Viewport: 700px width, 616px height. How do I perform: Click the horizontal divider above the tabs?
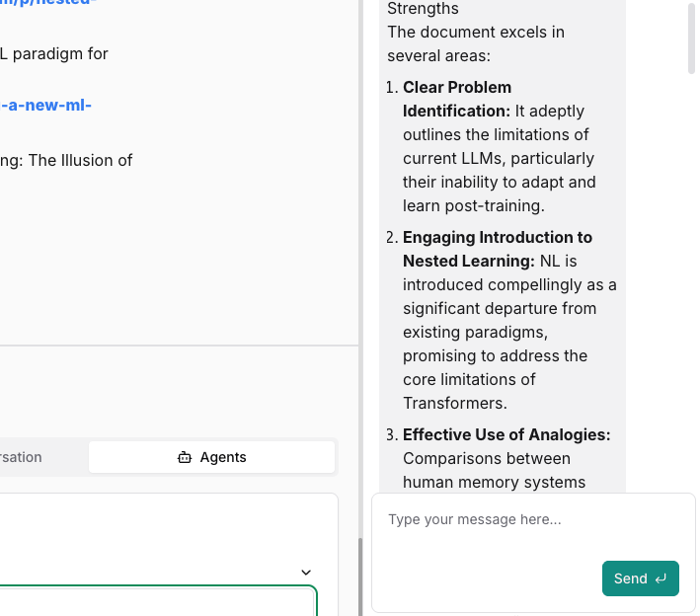pos(178,346)
